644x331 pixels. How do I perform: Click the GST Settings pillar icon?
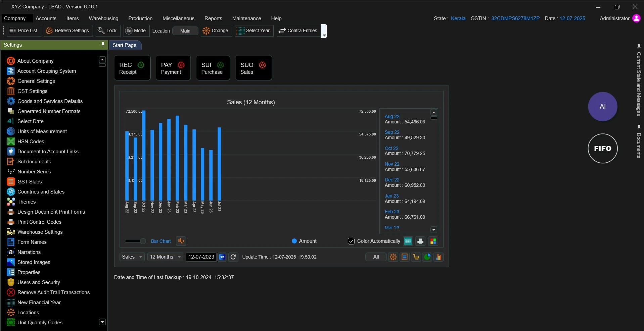coord(11,91)
